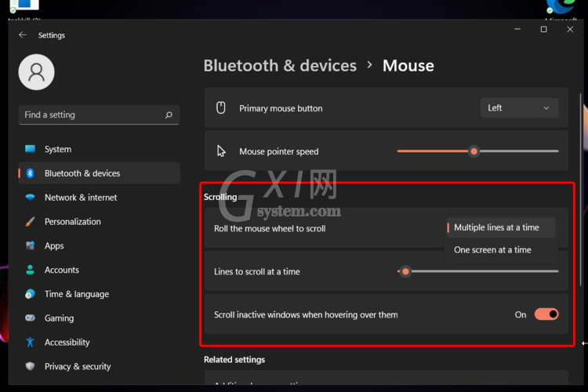Turn off Scroll inactive windows toggle

pos(546,314)
